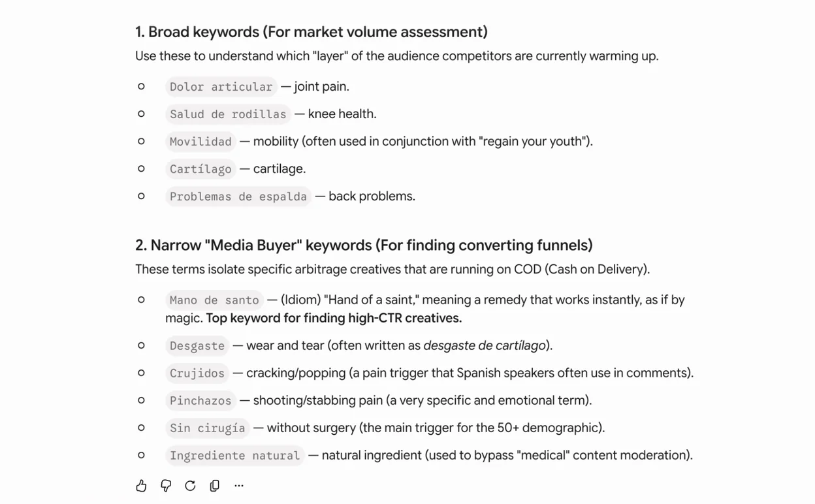Regenerate the response with the refresh icon
This screenshot has width=815, height=504.
click(x=190, y=485)
